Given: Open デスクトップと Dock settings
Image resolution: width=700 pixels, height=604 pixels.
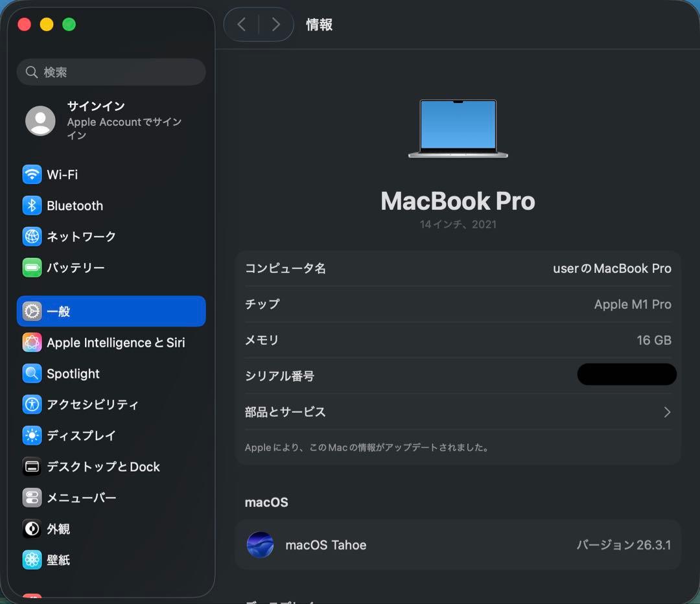Looking at the screenshot, I should pos(102,467).
